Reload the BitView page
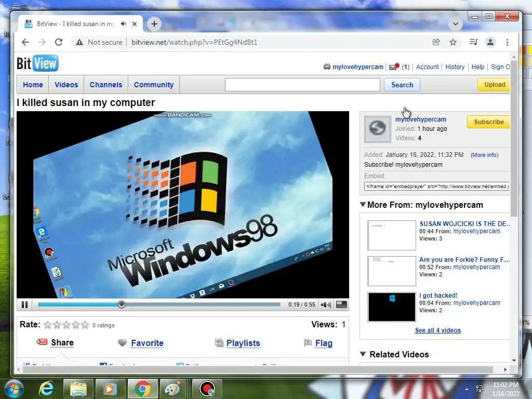Screen dimensions: 532x399 pyautogui.click(x=59, y=42)
